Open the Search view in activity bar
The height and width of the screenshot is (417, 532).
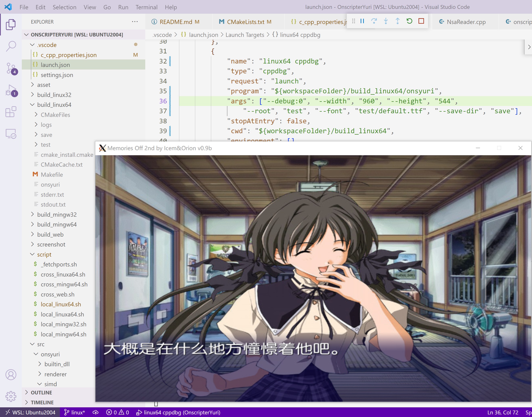(x=11, y=46)
